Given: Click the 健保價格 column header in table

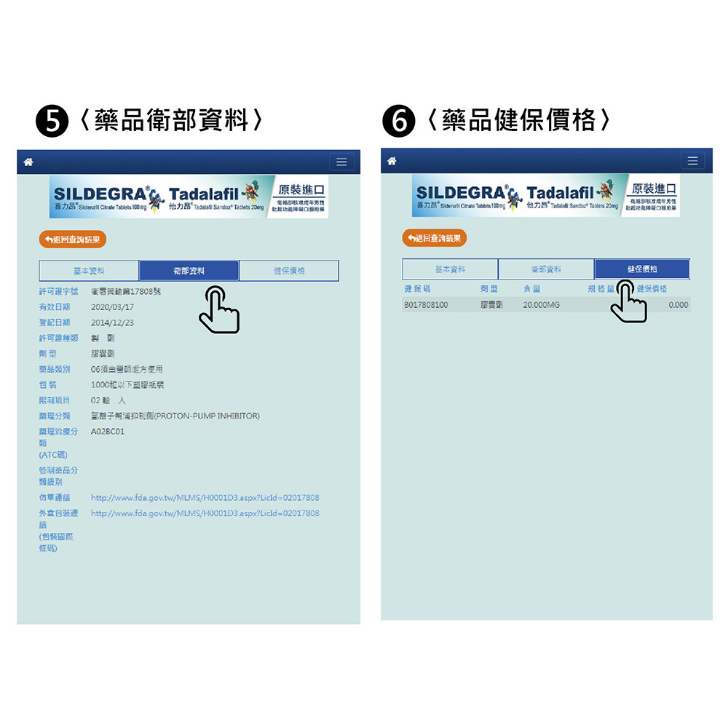Looking at the screenshot, I should [652, 289].
